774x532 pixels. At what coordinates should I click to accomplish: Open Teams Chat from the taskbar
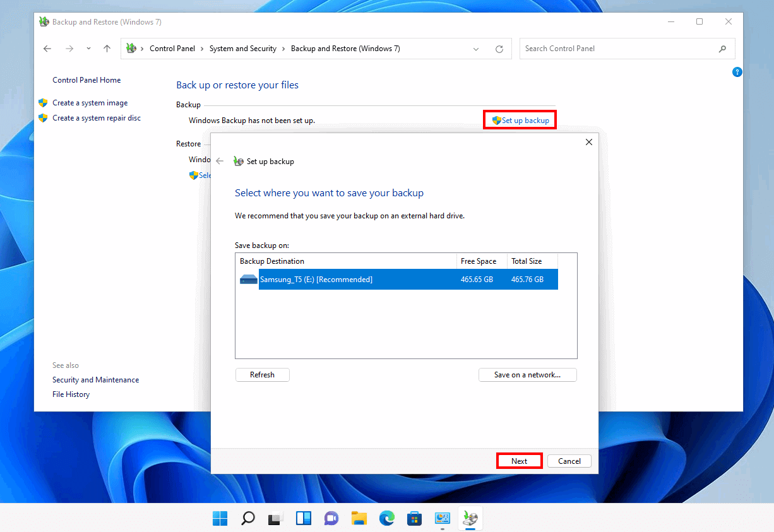[x=331, y=517]
